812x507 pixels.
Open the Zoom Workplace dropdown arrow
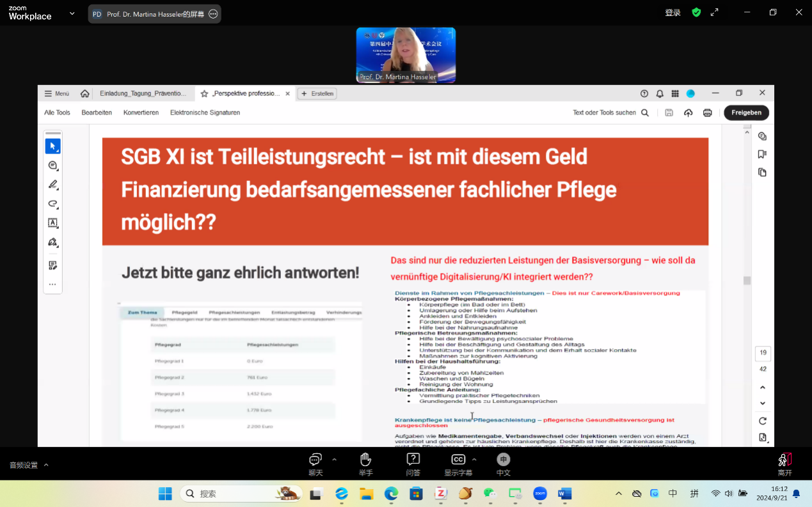pos(72,13)
